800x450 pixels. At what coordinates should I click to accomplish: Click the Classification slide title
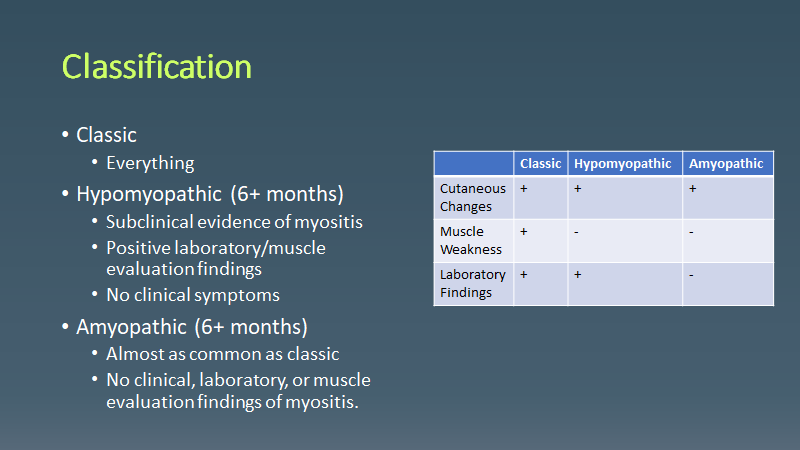coord(157,67)
